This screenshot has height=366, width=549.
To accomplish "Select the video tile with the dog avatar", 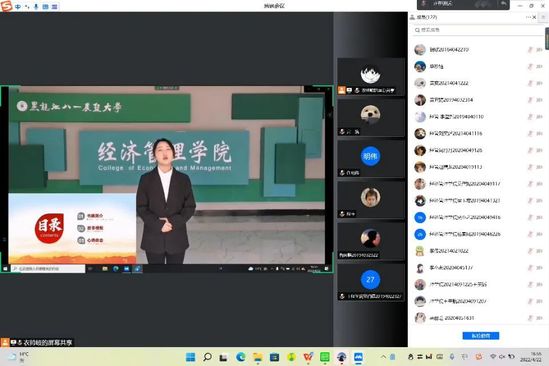I will click(370, 118).
